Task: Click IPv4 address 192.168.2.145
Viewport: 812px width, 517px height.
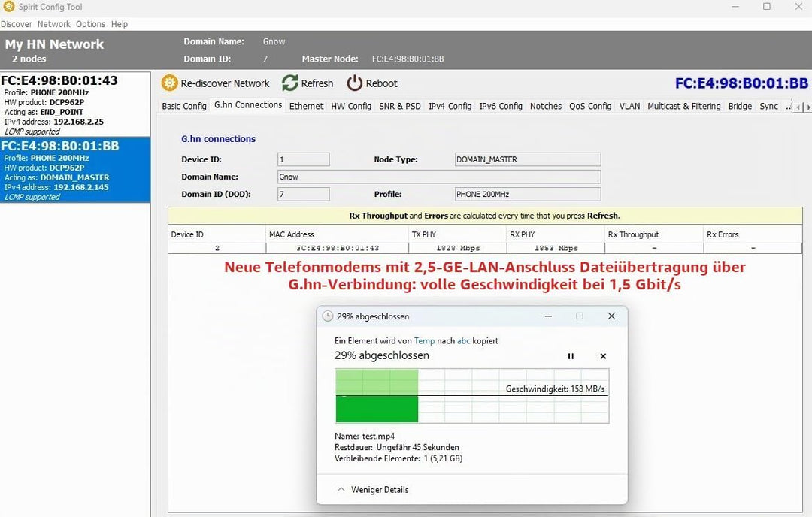Action: tap(81, 187)
